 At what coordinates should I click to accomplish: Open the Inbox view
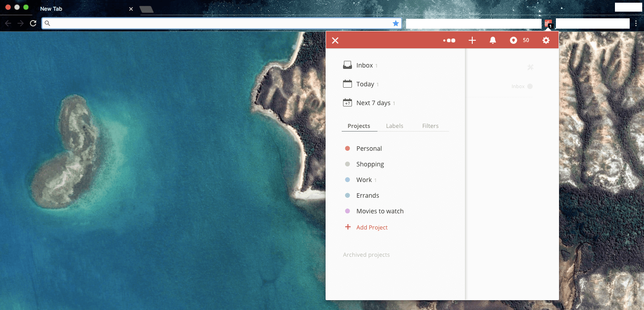coord(364,65)
